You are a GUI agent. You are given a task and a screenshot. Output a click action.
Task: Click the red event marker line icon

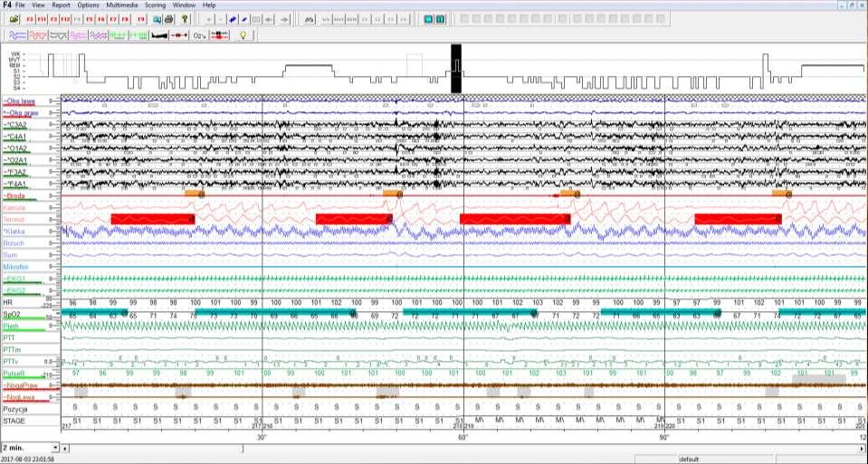[179, 35]
